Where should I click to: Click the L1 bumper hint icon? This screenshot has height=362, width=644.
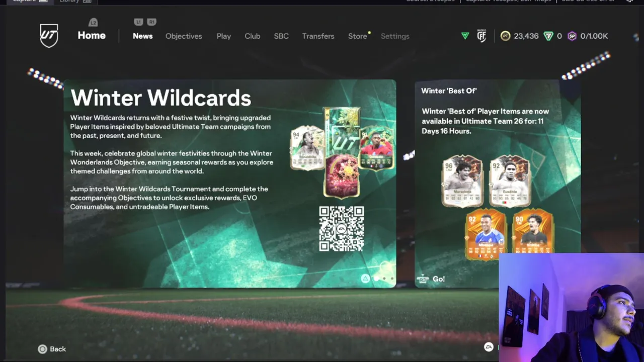tap(138, 22)
